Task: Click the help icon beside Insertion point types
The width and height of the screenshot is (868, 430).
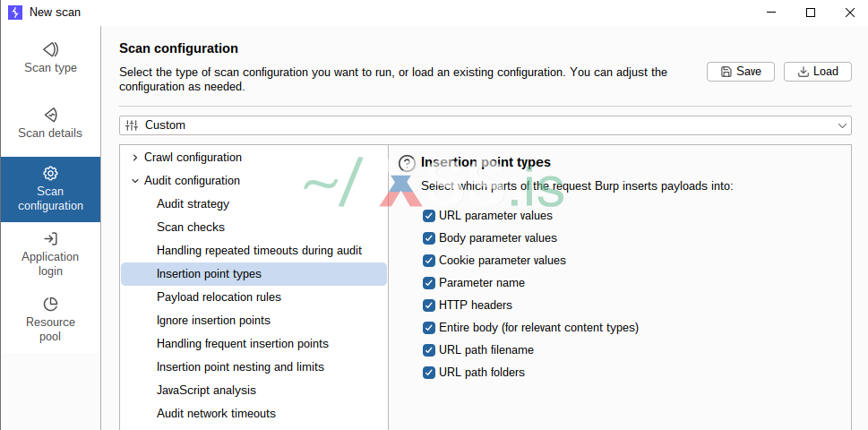Action: (408, 163)
